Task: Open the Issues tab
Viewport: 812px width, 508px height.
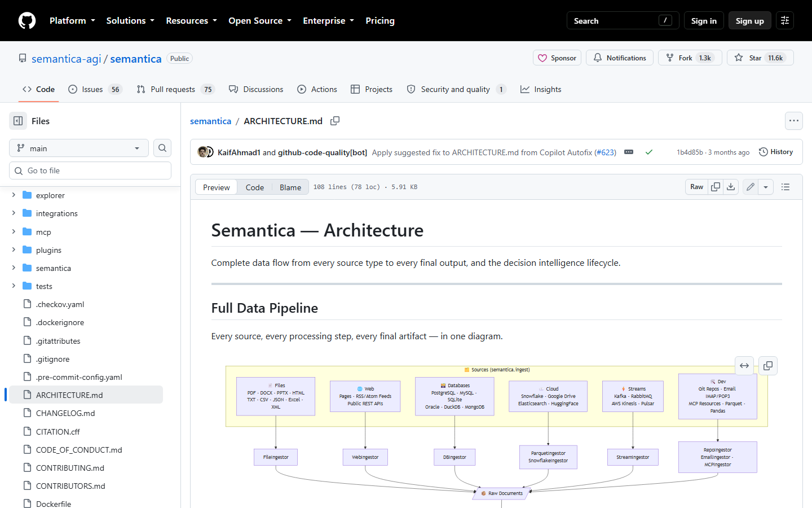Action: point(95,89)
